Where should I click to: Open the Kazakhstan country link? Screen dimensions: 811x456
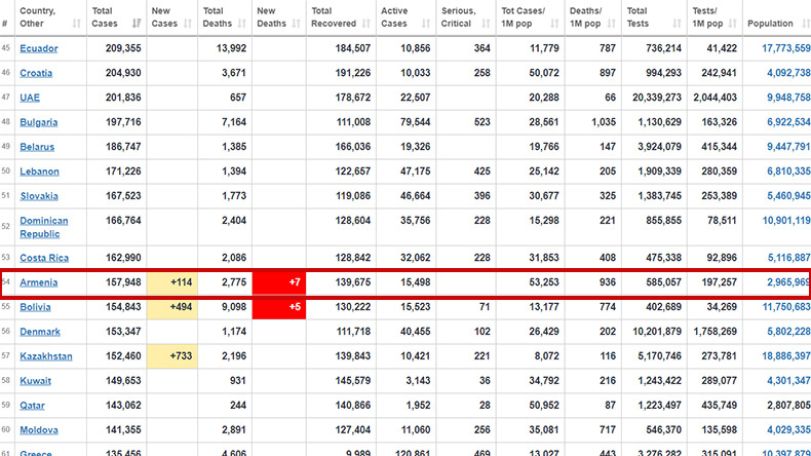[x=46, y=356]
